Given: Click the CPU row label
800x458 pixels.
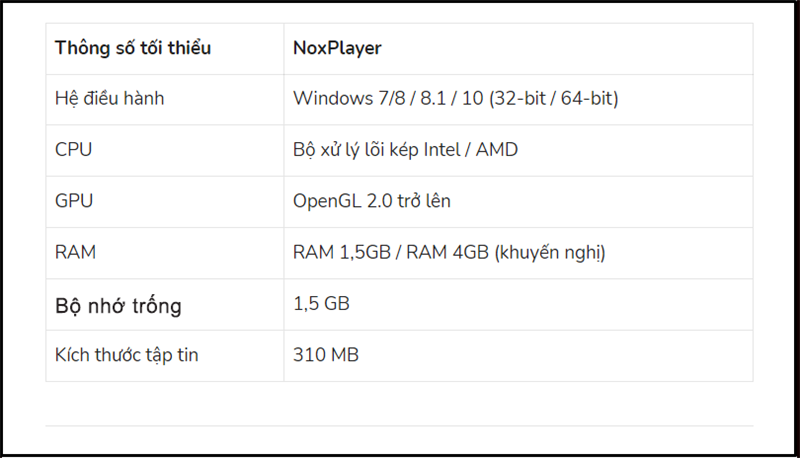Looking at the screenshot, I should click(73, 149).
